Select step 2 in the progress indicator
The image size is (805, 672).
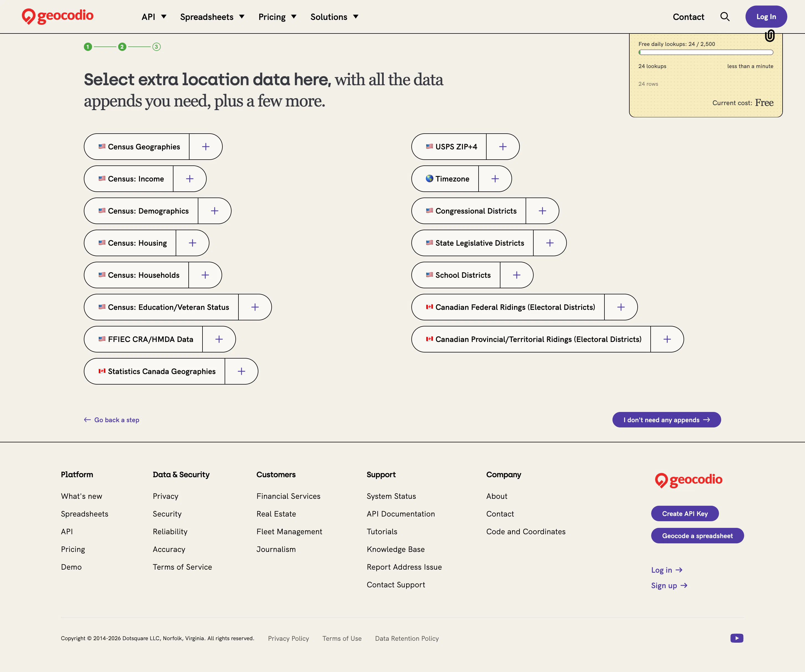(122, 47)
